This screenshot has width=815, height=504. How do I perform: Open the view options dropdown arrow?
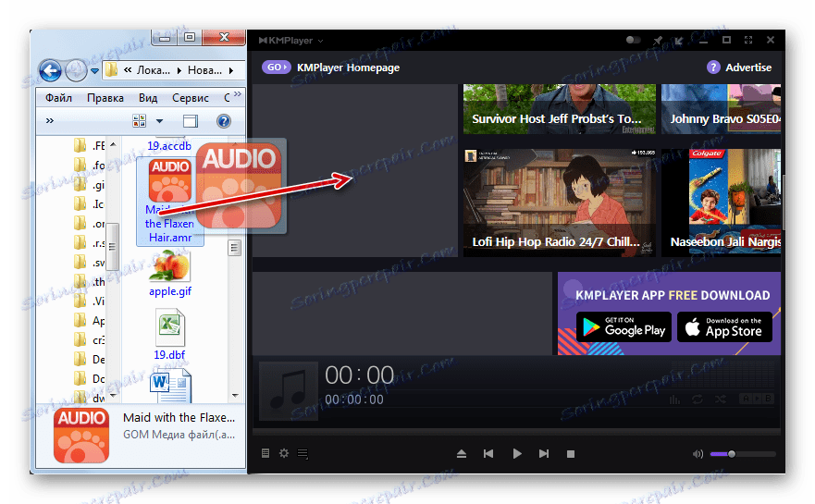click(x=159, y=121)
